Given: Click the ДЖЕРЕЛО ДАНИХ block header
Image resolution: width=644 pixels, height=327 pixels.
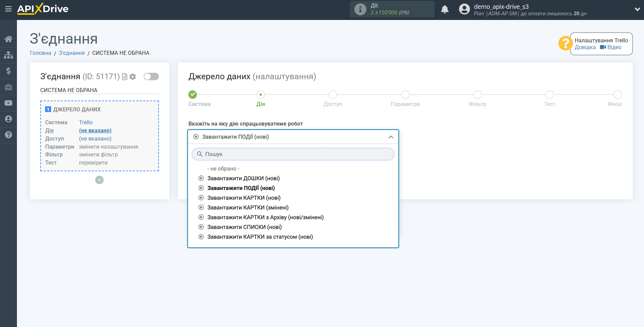Looking at the screenshot, I should pyautogui.click(x=77, y=109).
